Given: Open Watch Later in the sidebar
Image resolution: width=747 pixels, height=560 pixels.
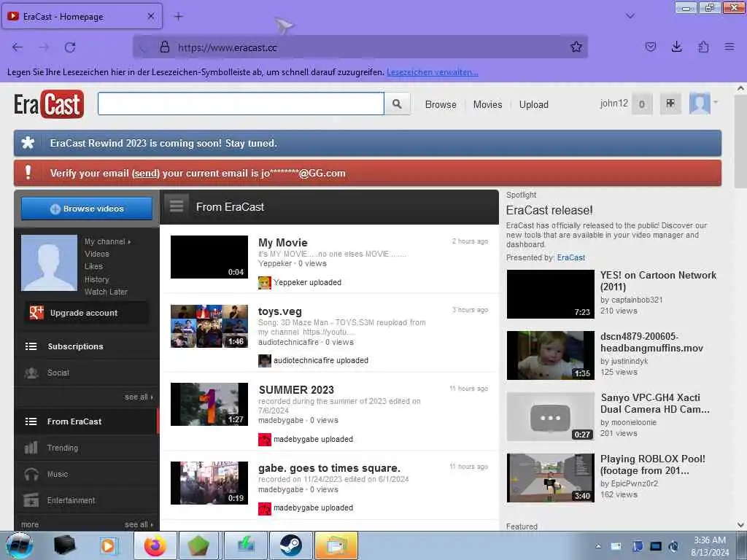Looking at the screenshot, I should tap(106, 292).
